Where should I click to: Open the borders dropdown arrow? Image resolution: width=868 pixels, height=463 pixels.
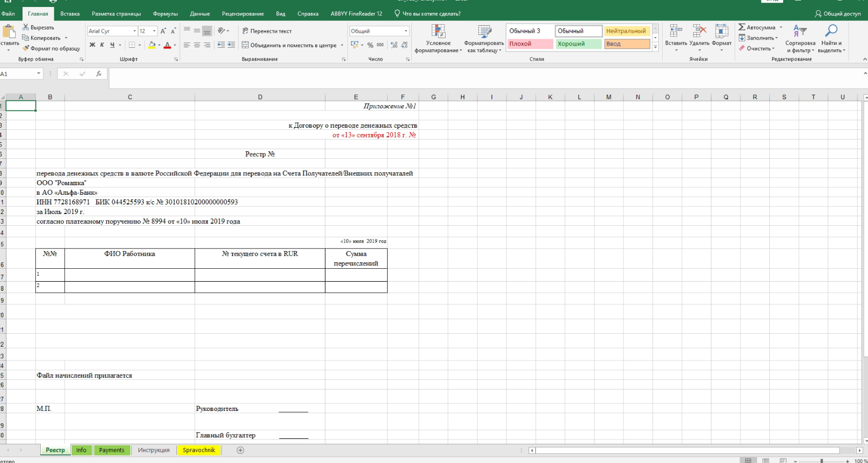[x=140, y=45]
